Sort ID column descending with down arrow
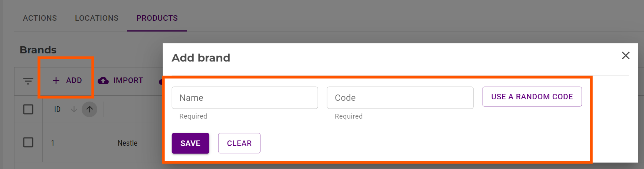Screen dimensions: 644x169 (x=74, y=109)
